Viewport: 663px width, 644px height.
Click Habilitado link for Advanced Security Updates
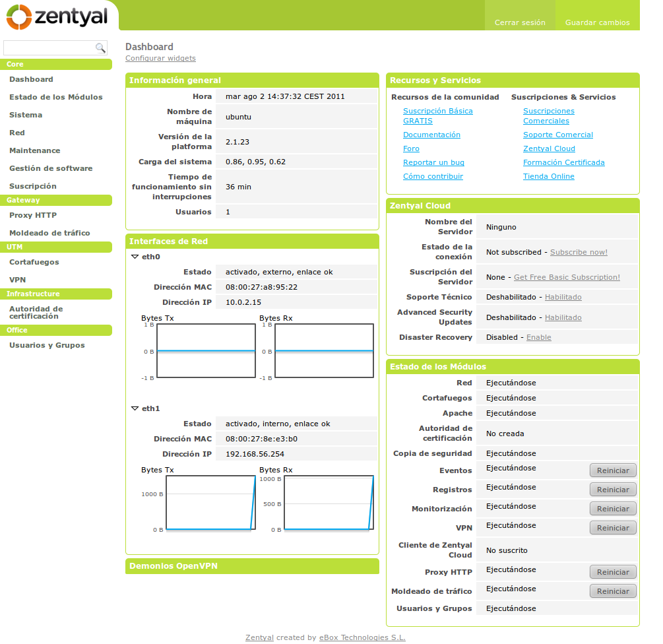[563, 317]
